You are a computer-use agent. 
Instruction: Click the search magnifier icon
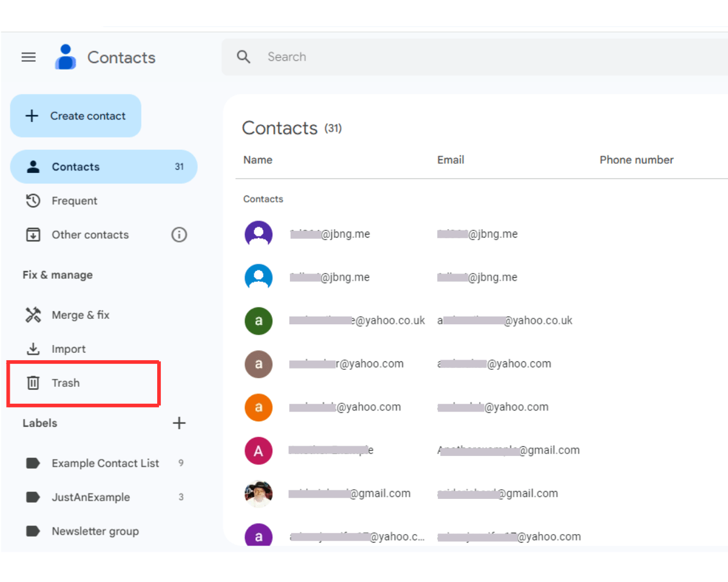244,57
